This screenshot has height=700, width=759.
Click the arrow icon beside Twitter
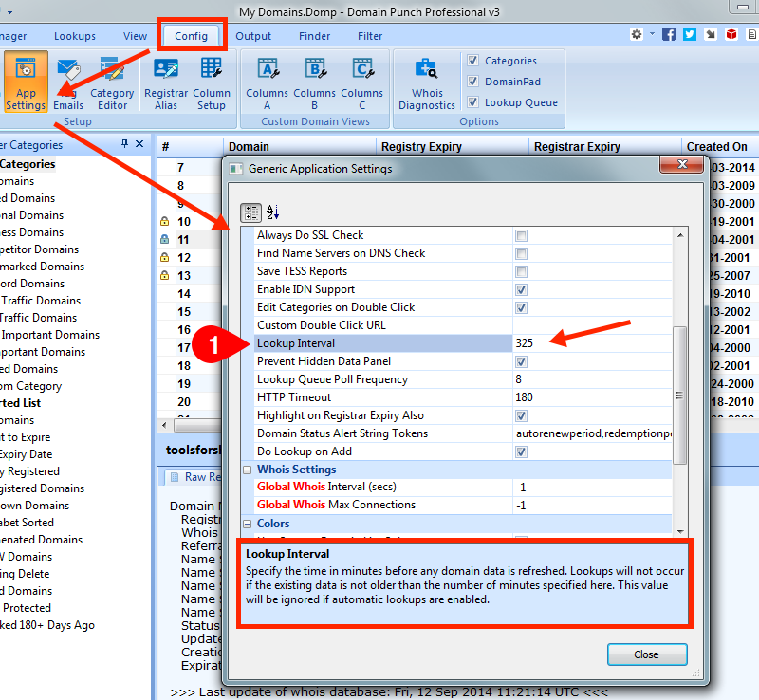pos(711,34)
